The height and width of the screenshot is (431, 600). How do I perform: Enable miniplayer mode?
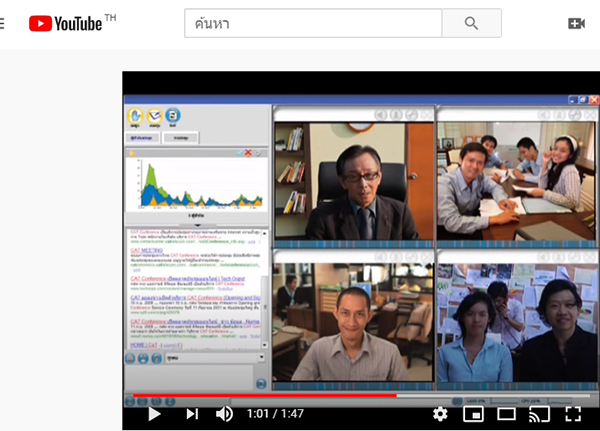(473, 413)
